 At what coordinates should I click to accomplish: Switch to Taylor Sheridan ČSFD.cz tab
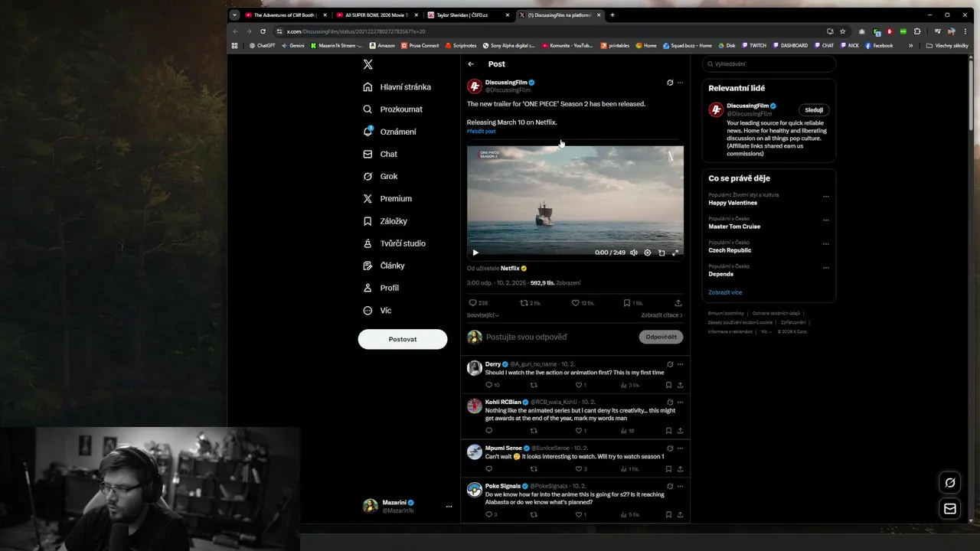[x=469, y=15]
